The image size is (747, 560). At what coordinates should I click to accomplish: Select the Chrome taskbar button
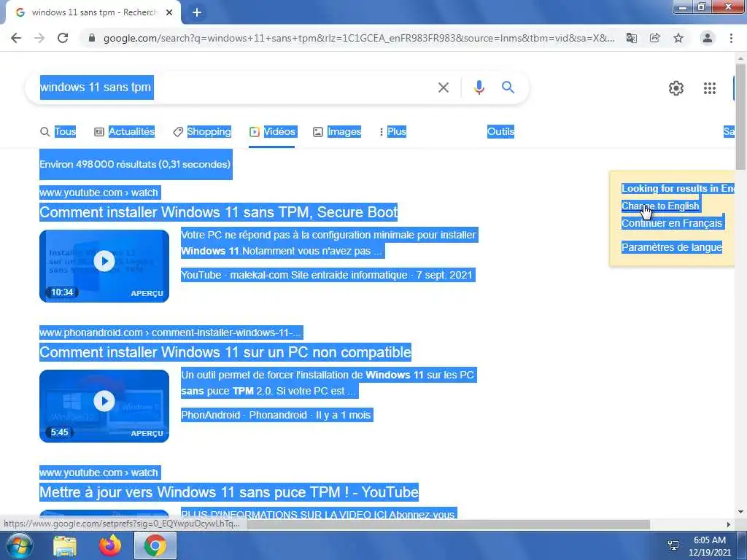tap(155, 545)
